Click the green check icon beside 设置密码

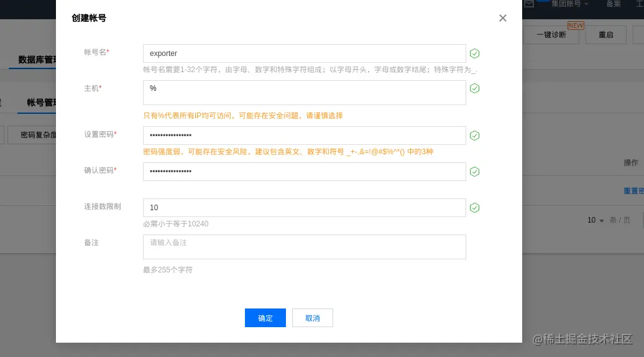(475, 136)
